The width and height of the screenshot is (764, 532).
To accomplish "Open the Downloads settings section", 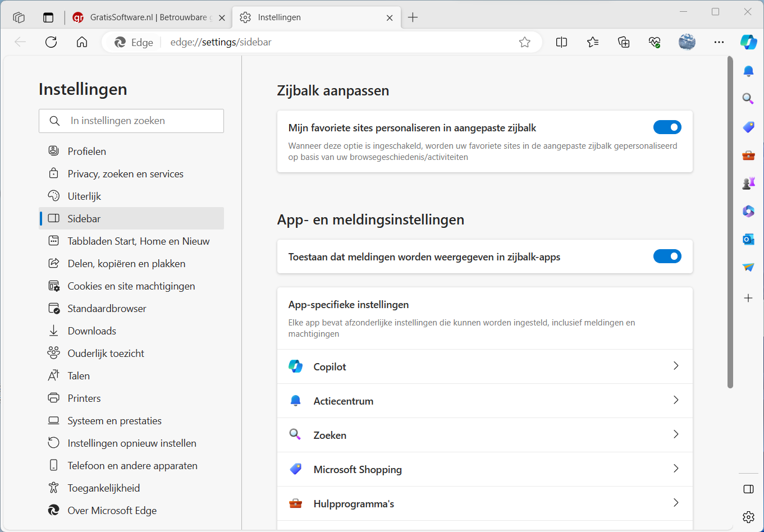I will coord(92,331).
